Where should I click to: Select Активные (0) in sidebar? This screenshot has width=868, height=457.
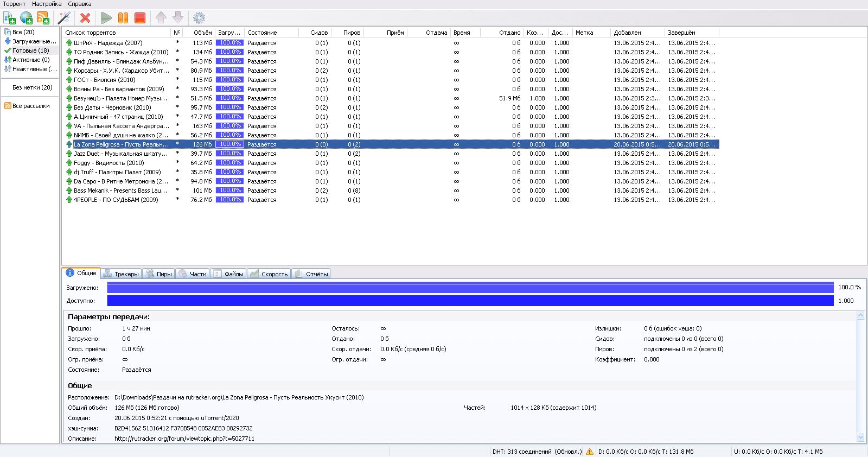(30, 60)
